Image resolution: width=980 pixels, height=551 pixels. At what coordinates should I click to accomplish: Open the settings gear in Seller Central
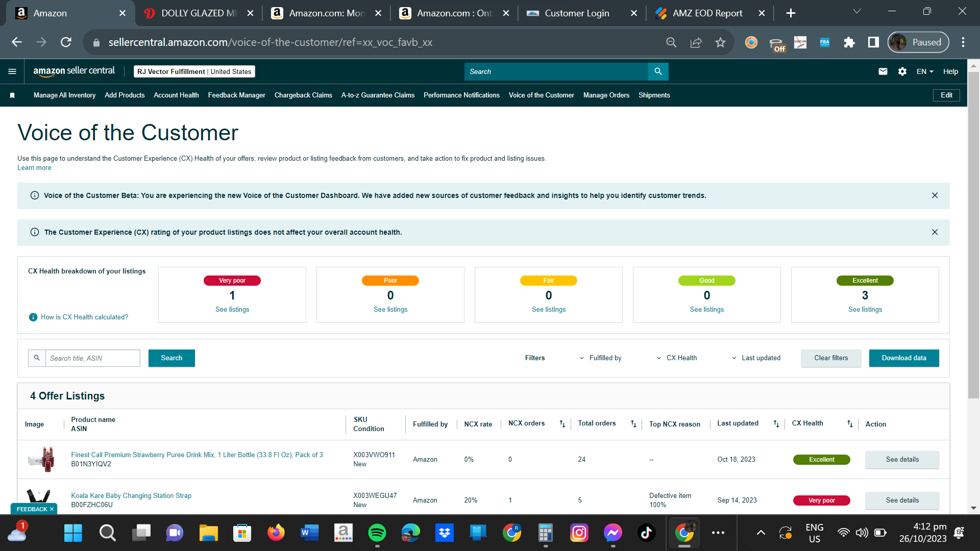pyautogui.click(x=902, y=71)
